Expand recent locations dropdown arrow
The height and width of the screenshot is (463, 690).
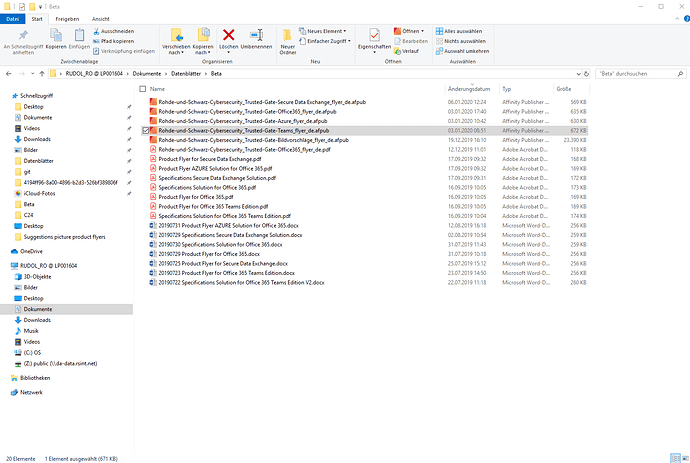point(33,74)
